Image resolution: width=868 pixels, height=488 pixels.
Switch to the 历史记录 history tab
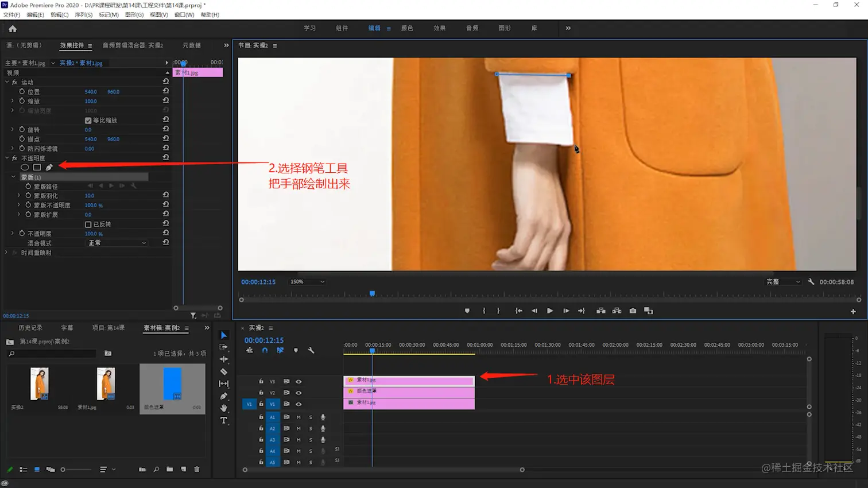tap(30, 328)
